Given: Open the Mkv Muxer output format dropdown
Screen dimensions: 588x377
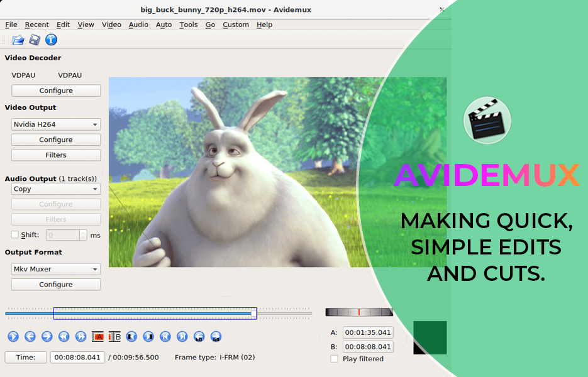Looking at the screenshot, I should (x=56, y=269).
